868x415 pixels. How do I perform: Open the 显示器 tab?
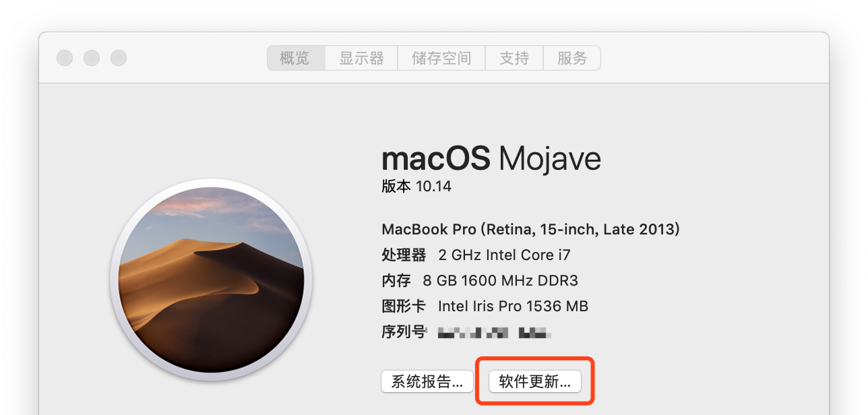coord(361,59)
